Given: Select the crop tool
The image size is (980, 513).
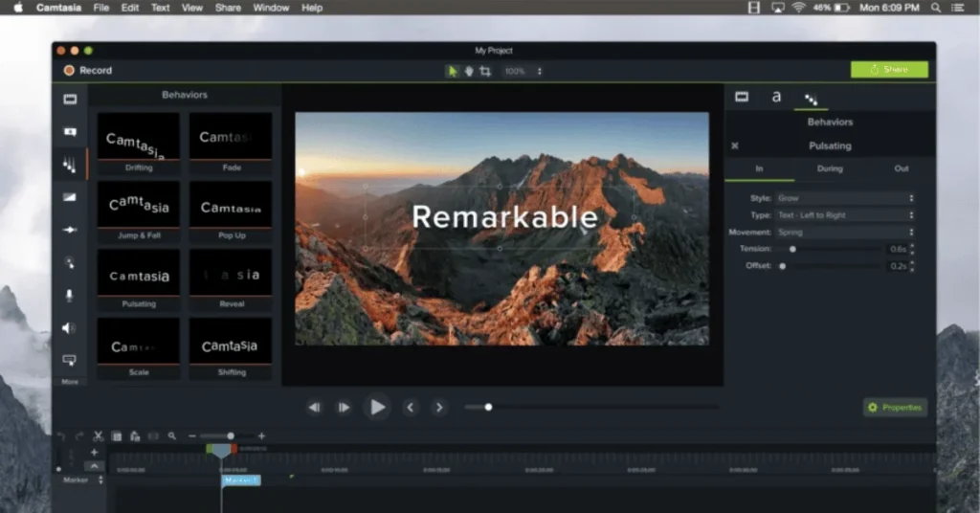Looking at the screenshot, I should pos(485,71).
